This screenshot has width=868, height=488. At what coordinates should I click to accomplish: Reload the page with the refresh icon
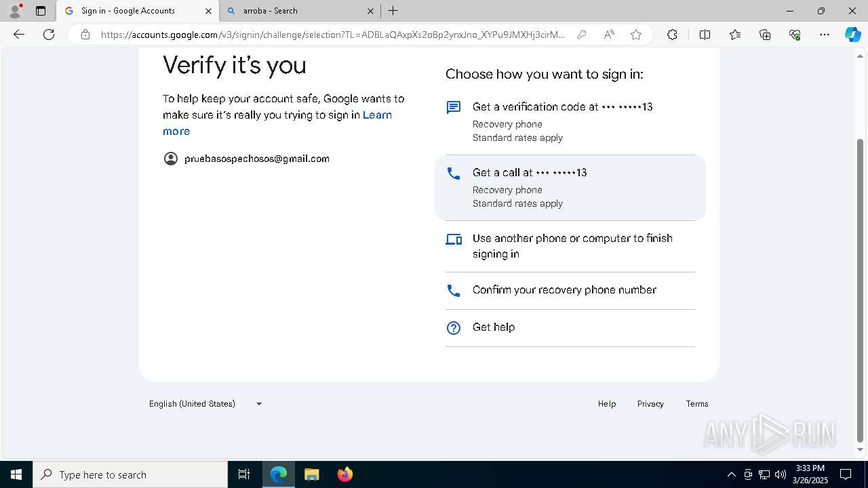point(49,35)
